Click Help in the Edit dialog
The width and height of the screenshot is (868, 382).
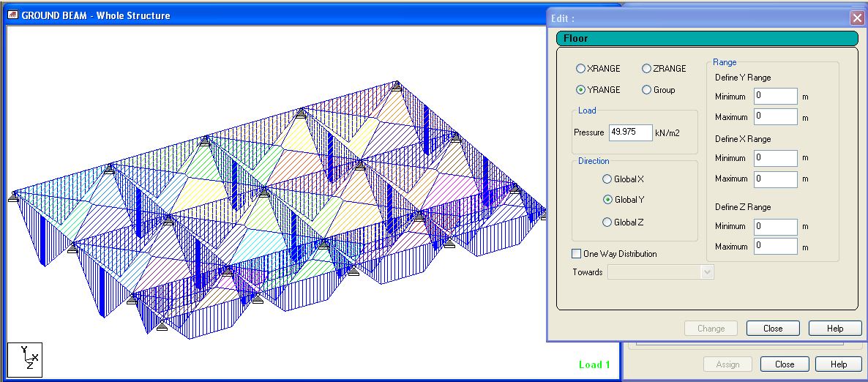(835, 329)
